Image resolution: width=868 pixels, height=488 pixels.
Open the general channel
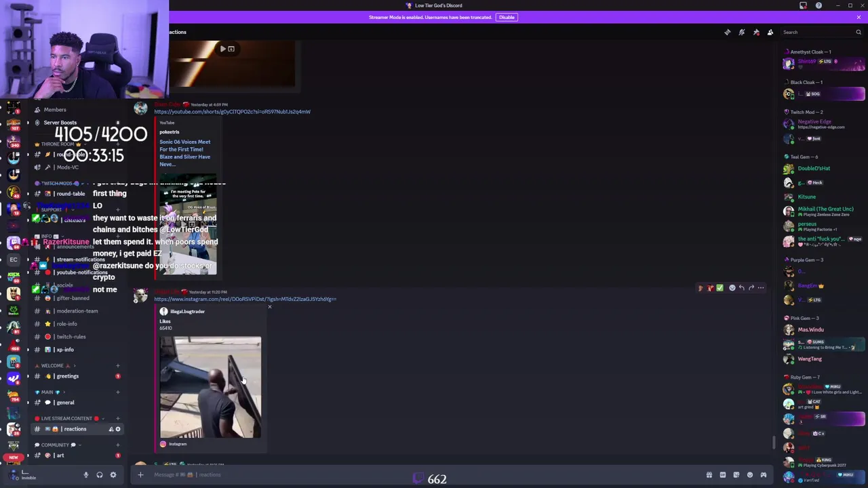(77, 403)
